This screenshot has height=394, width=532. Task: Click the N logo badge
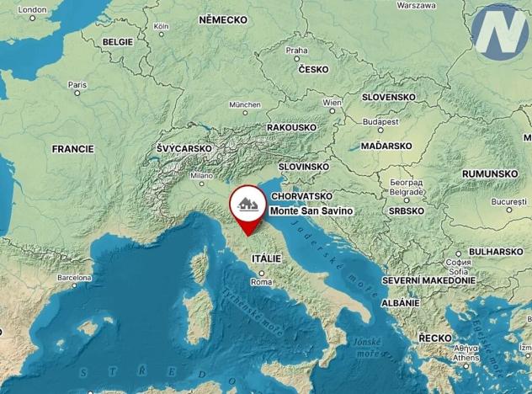[500, 32]
